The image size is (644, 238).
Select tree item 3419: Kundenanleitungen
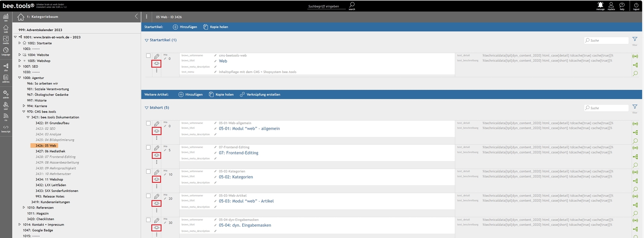(x=51, y=202)
